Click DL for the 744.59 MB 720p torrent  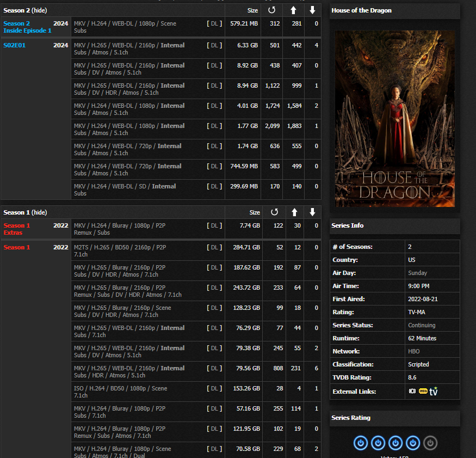(214, 166)
